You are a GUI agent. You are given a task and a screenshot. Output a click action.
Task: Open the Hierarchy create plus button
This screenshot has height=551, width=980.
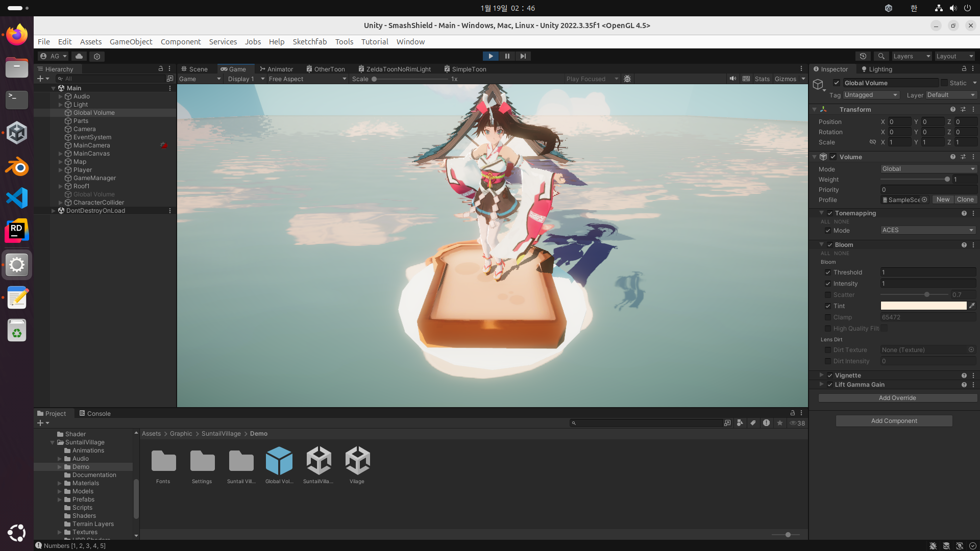(43, 79)
